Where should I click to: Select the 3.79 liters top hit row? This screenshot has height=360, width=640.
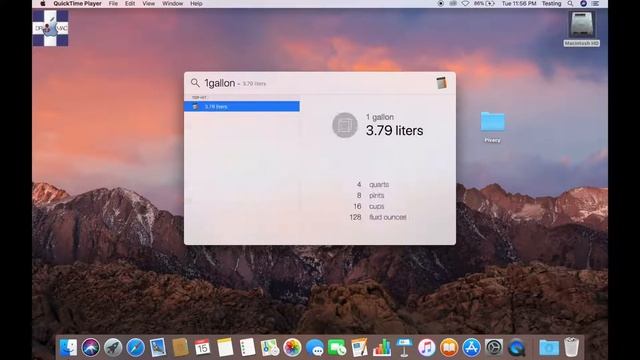[242, 107]
